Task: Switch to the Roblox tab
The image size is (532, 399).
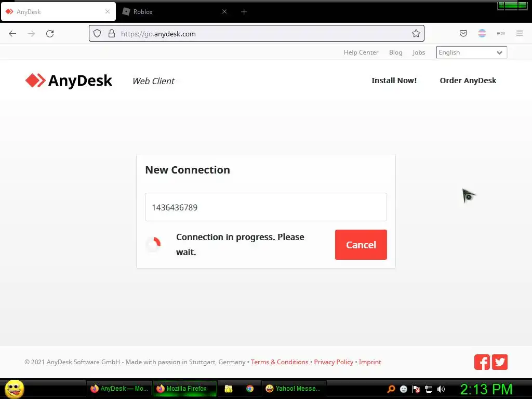Action: click(x=175, y=12)
